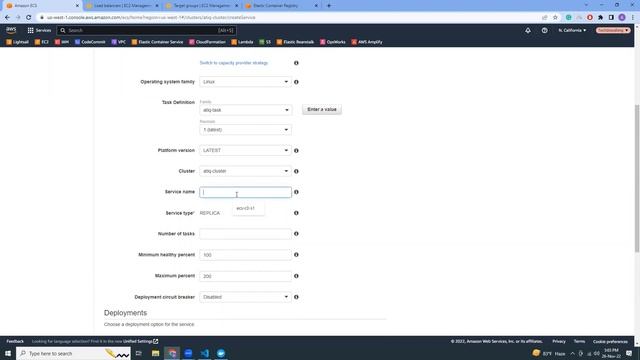Open the Lambda shortcut in favorites bar

tap(242, 42)
